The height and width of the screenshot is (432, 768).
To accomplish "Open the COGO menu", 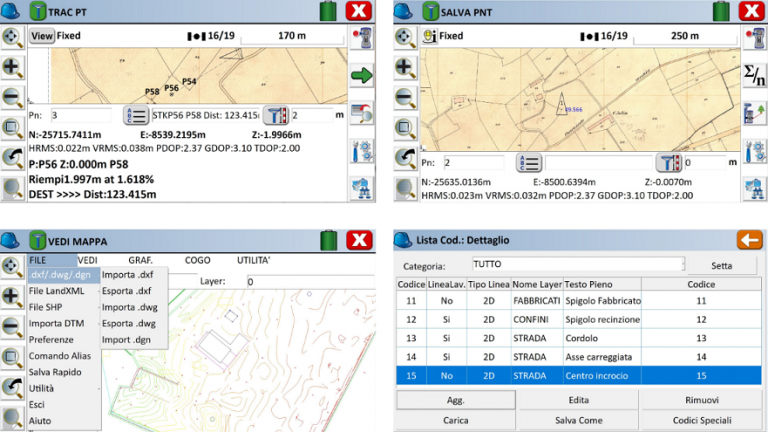I will point(197,260).
